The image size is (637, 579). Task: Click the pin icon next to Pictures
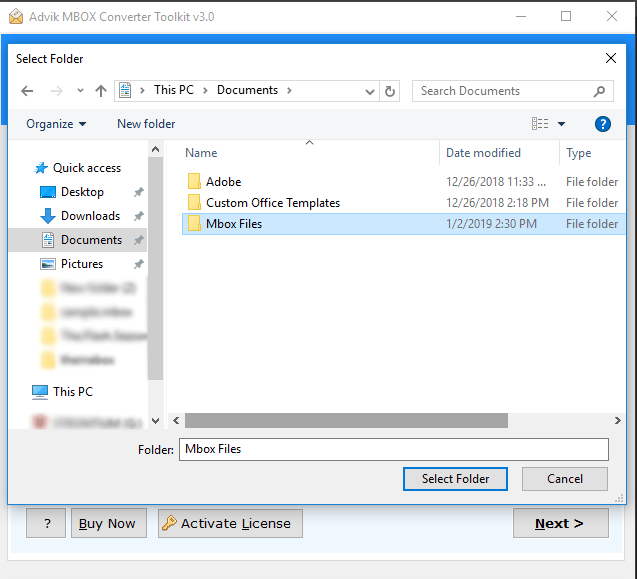139,264
